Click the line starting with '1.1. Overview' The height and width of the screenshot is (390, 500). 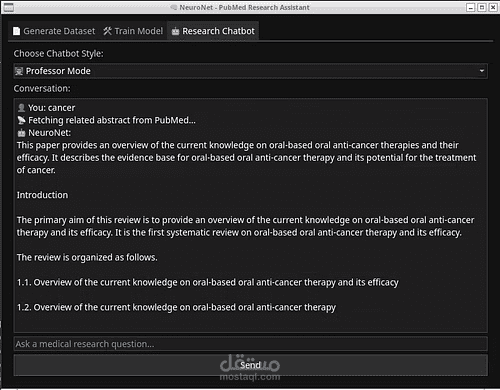click(x=208, y=282)
